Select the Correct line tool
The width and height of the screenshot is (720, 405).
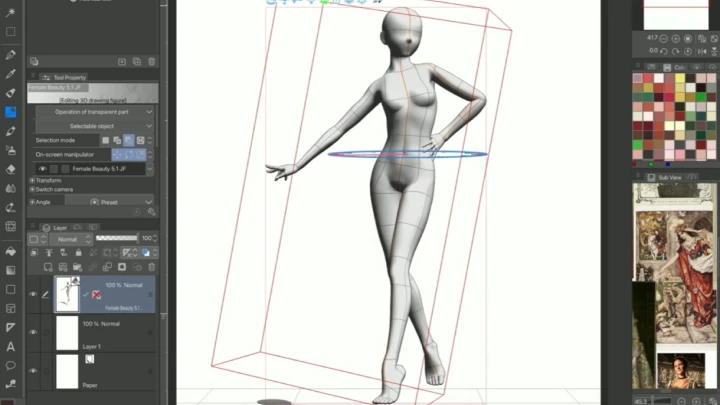point(11,384)
